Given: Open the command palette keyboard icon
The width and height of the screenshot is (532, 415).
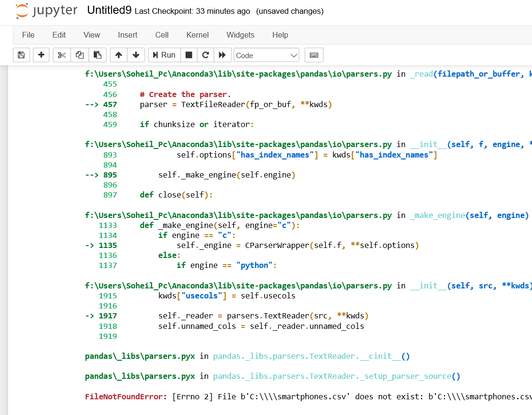Looking at the screenshot, I should 314,55.
